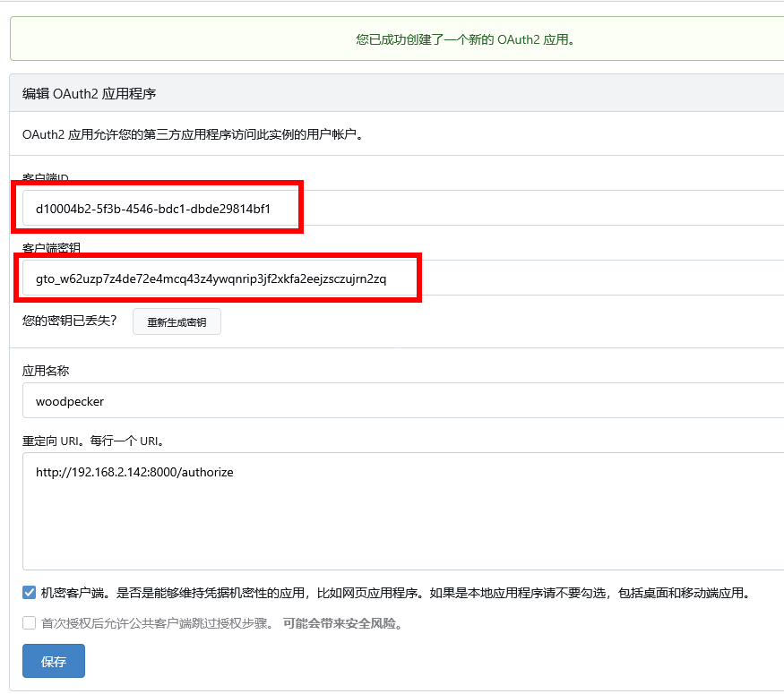Click the 机密客户端 checkbox description text
Image resolution: width=784 pixels, height=694 pixels.
point(394,593)
